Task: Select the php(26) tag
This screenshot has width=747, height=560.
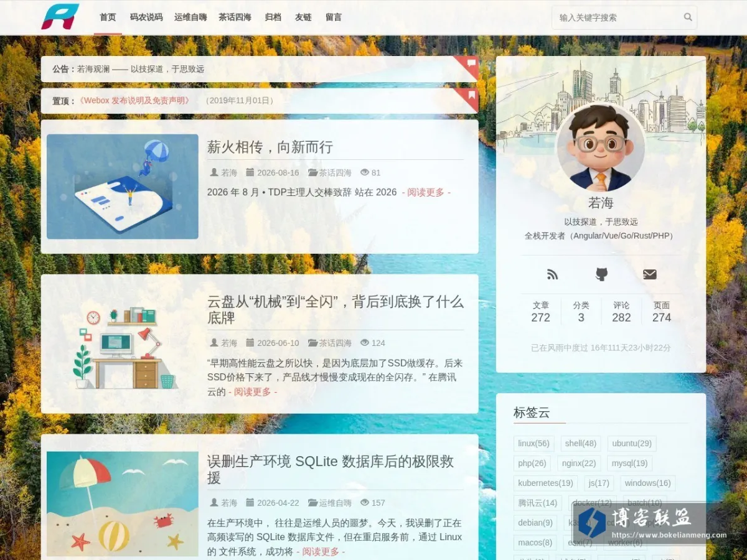Action: pyautogui.click(x=532, y=464)
